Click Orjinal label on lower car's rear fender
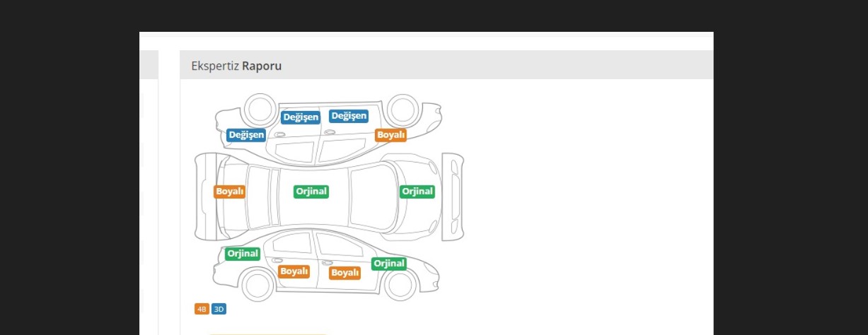The width and height of the screenshot is (868, 335). click(x=243, y=253)
